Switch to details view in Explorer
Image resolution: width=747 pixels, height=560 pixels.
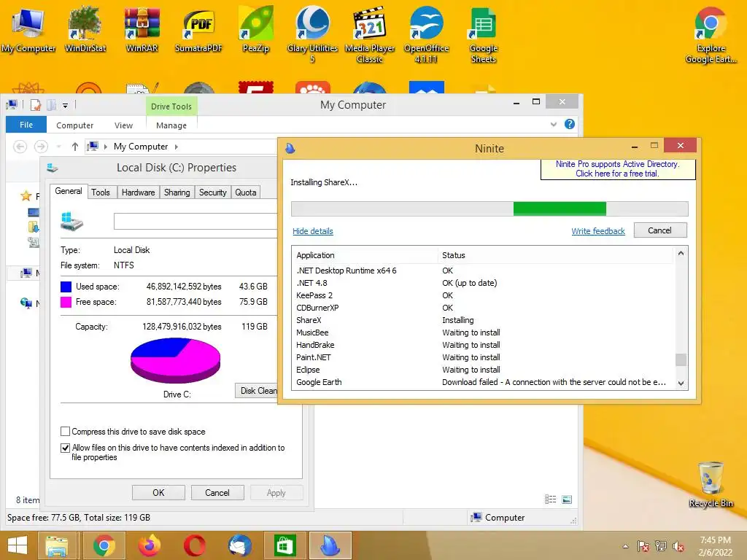pyautogui.click(x=550, y=499)
